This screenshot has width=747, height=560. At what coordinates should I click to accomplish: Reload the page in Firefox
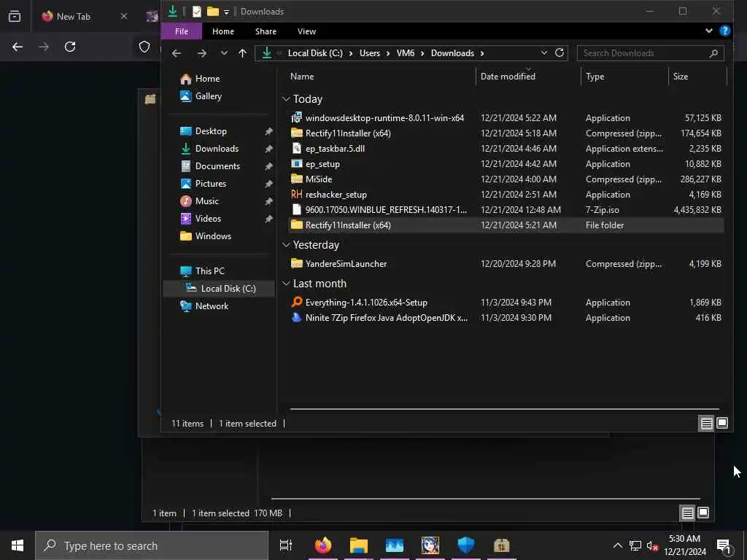coord(70,47)
